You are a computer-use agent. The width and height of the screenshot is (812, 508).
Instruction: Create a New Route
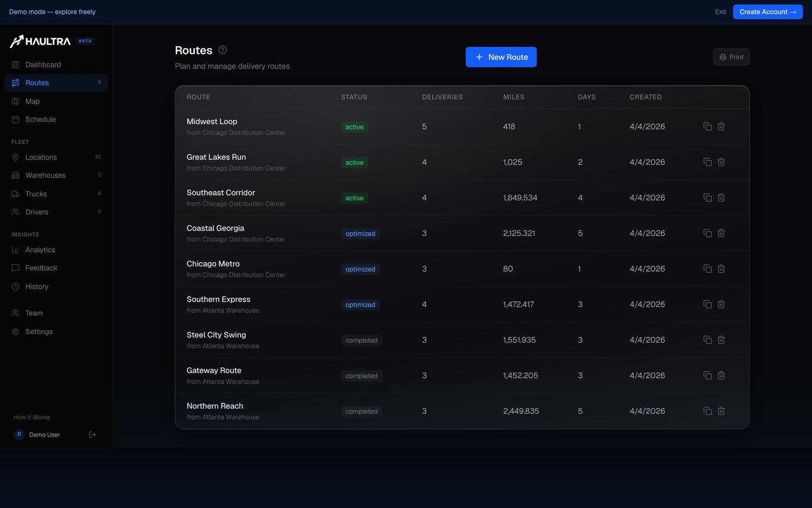501,57
